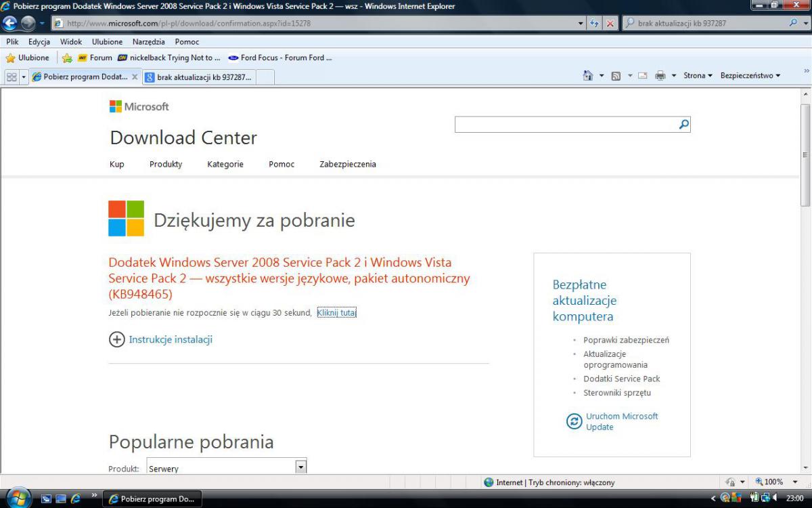This screenshot has height=508, width=812.
Task: Click the Download Center search magnifier
Action: [x=684, y=125]
